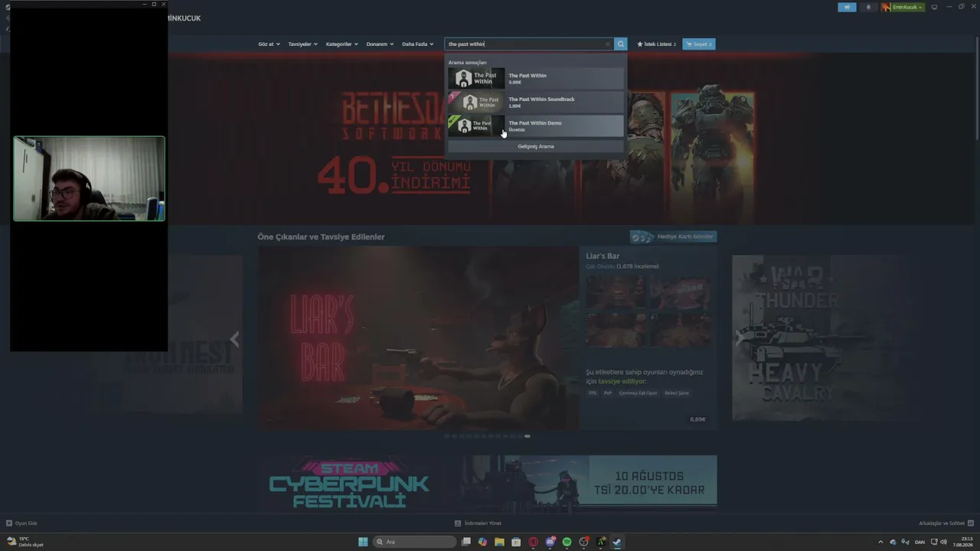
Task: Open the Sepet shopping cart
Action: click(699, 44)
